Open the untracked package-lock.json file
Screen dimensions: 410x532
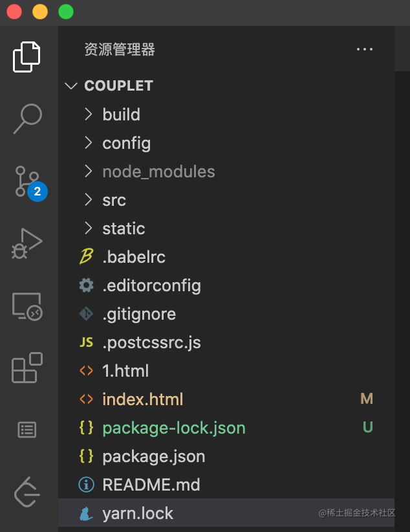(174, 428)
